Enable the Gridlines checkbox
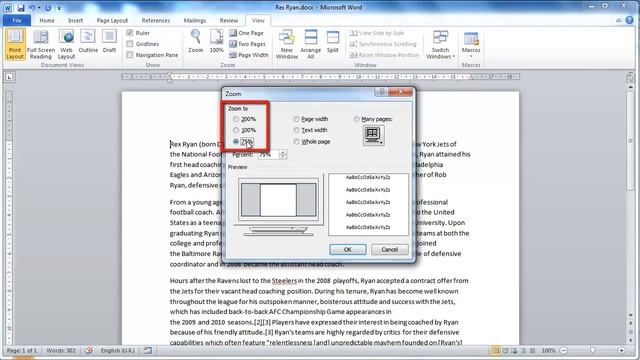Viewport: 640px width, 360px height. point(130,44)
